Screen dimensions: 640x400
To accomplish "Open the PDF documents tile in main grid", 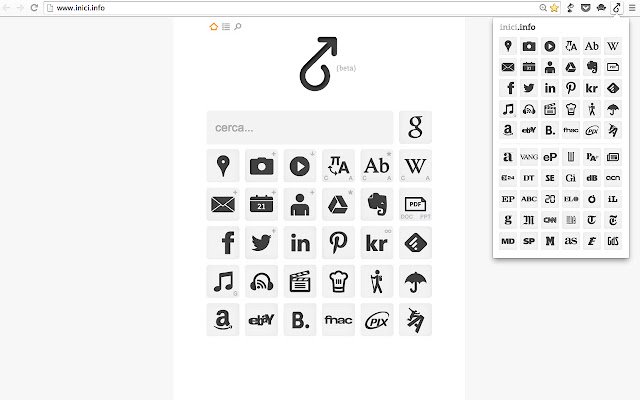I will pos(415,204).
